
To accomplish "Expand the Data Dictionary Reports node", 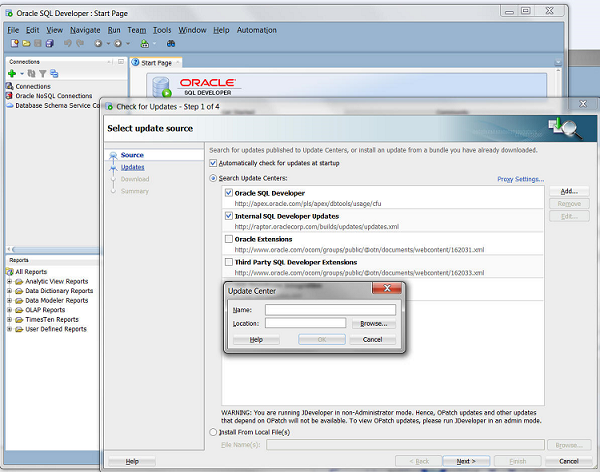I will coord(10,291).
